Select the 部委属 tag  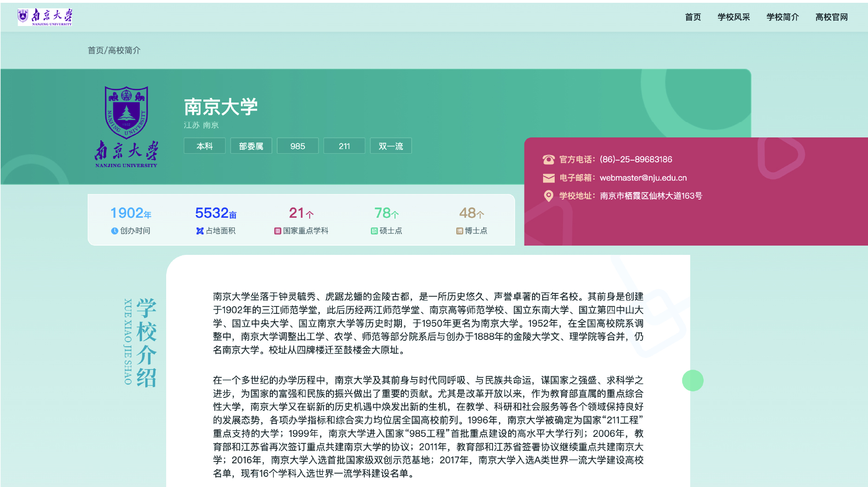pyautogui.click(x=251, y=146)
